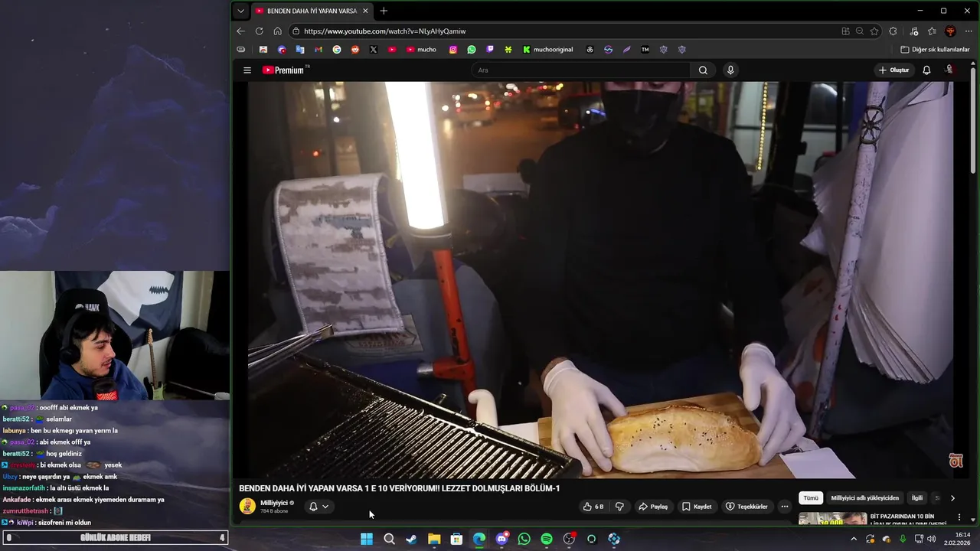Open the TM bookmark icon
The height and width of the screenshot is (551, 980).
click(x=645, y=50)
